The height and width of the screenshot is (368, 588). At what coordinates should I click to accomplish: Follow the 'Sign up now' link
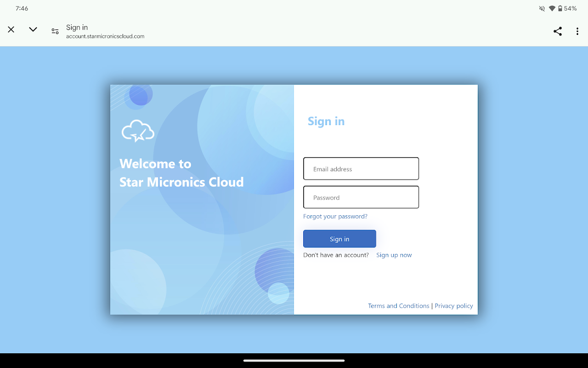pos(394,255)
